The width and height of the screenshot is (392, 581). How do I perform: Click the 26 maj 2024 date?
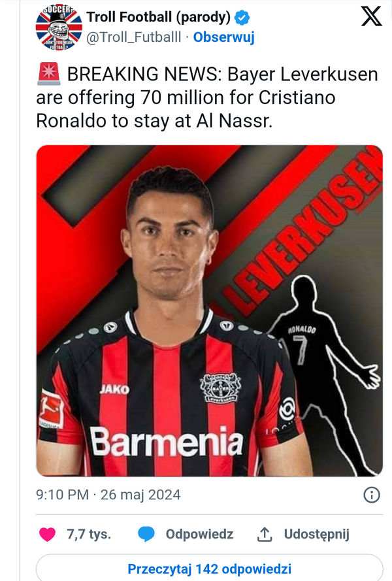(140, 495)
